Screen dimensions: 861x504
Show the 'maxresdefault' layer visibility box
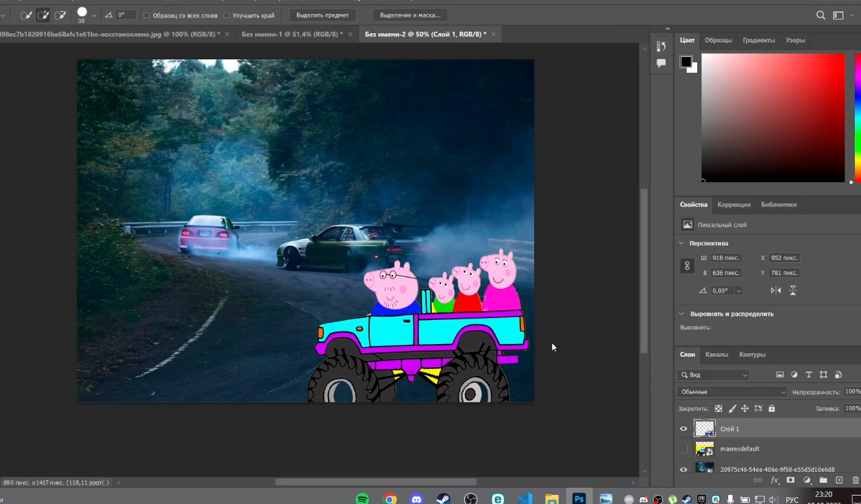[x=683, y=449]
